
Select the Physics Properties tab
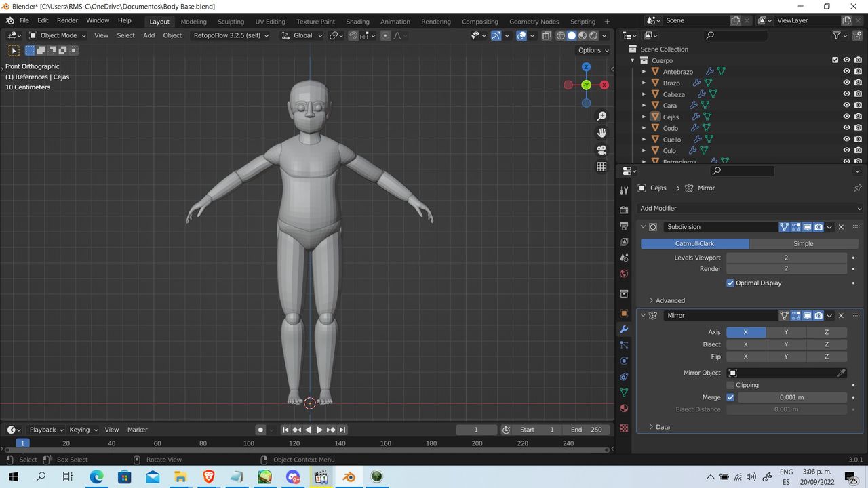pyautogui.click(x=623, y=361)
